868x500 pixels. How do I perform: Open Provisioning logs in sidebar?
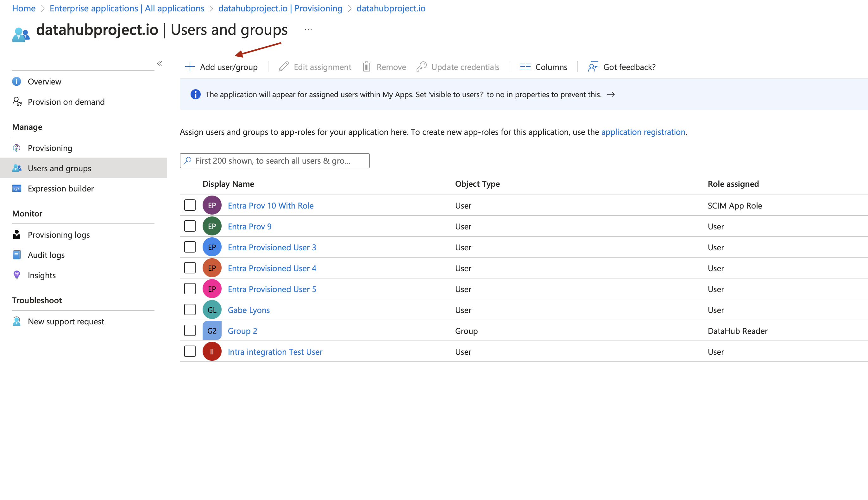click(58, 234)
